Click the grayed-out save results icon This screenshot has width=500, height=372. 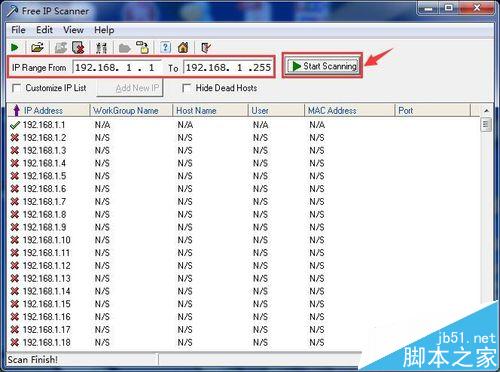point(61,48)
